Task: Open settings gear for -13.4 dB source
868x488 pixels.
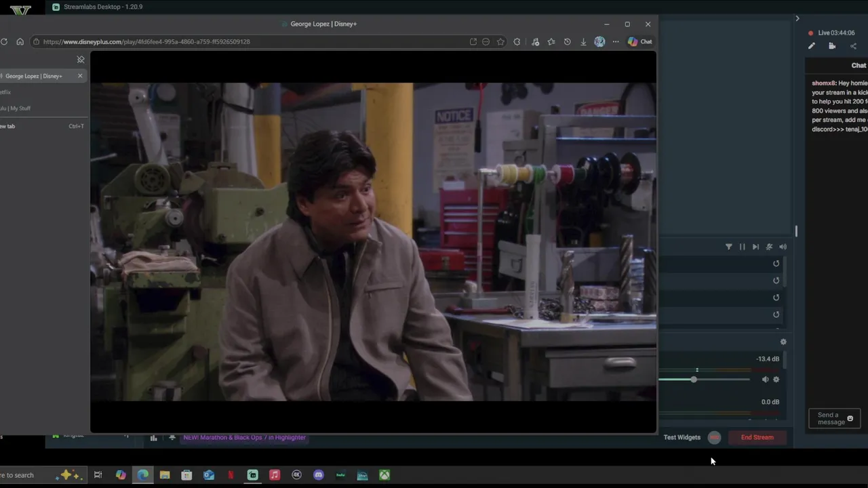Action: click(x=776, y=380)
